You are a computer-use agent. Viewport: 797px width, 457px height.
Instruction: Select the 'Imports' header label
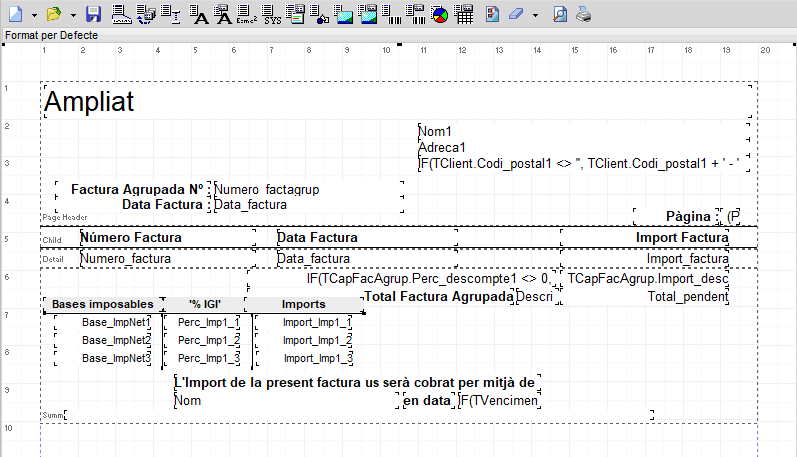click(x=303, y=304)
